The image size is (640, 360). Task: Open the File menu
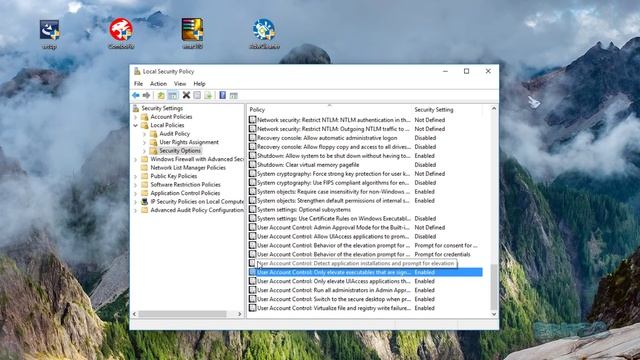pos(138,83)
